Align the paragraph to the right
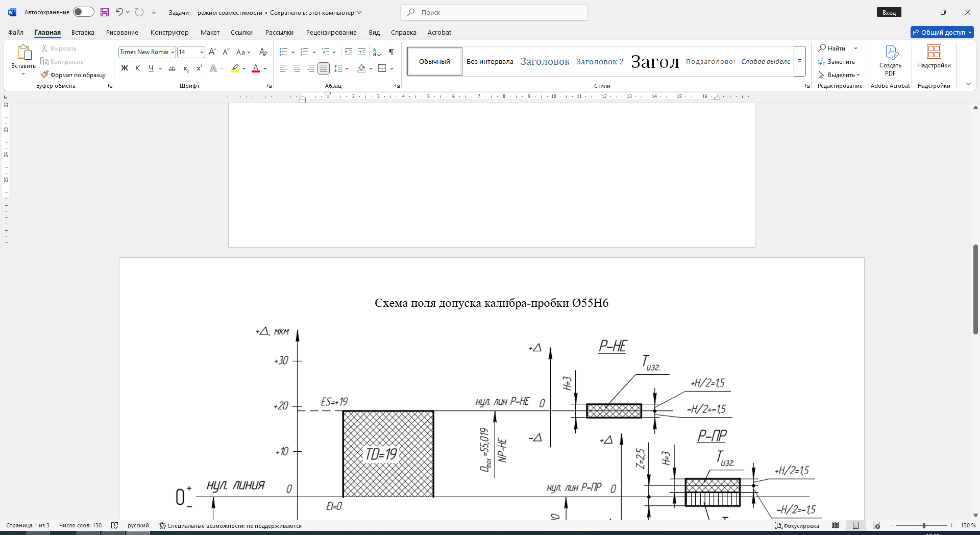The width and height of the screenshot is (980, 535). [310, 68]
